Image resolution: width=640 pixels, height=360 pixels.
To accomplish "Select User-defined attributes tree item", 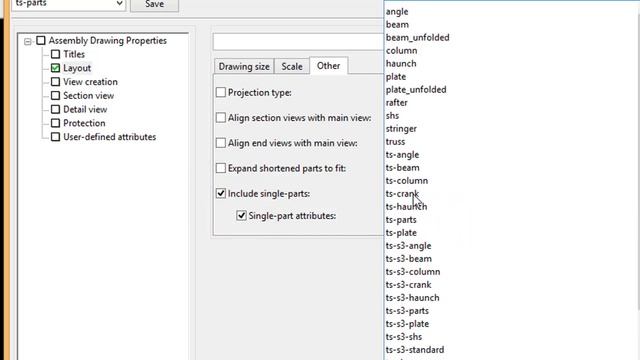I will point(109,137).
